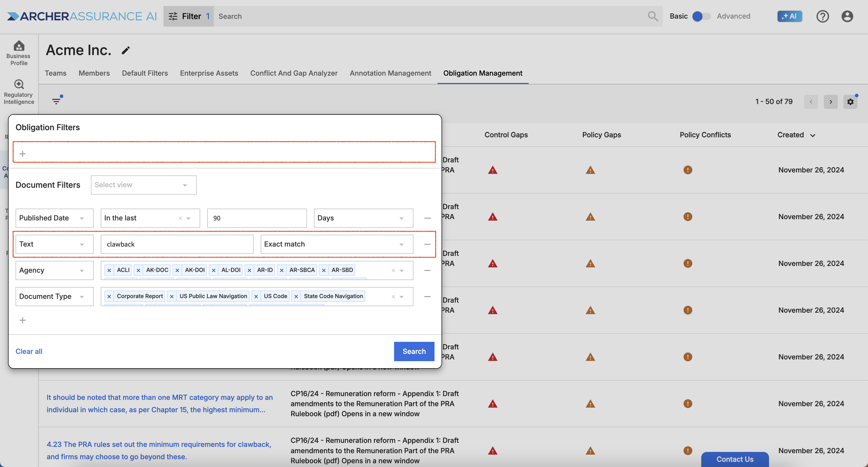
Task: Add a new obligation filter with plus
Action: pyautogui.click(x=23, y=154)
